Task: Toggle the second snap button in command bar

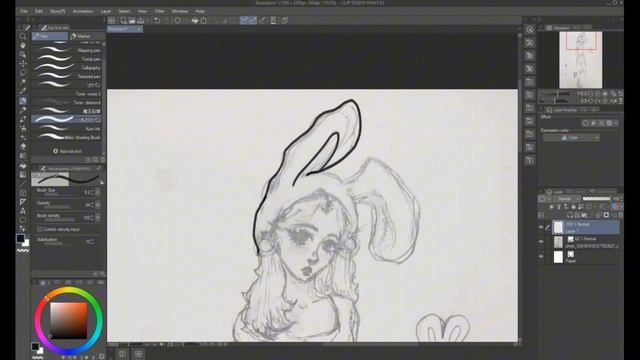Action: [x=253, y=20]
